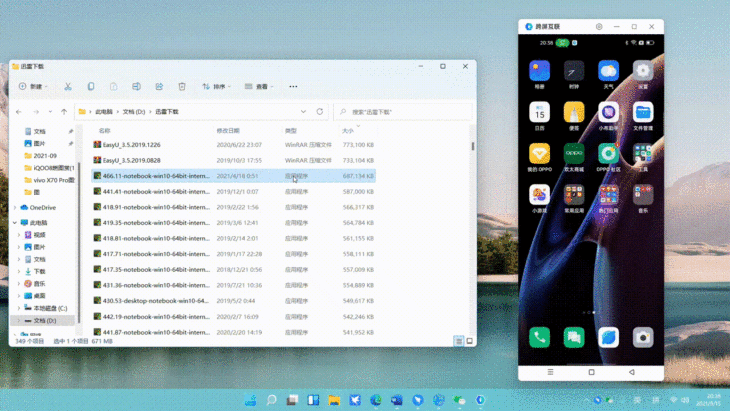Sort by the 修改日期 column header
Screen dimensions: 730x411
[x=228, y=131]
